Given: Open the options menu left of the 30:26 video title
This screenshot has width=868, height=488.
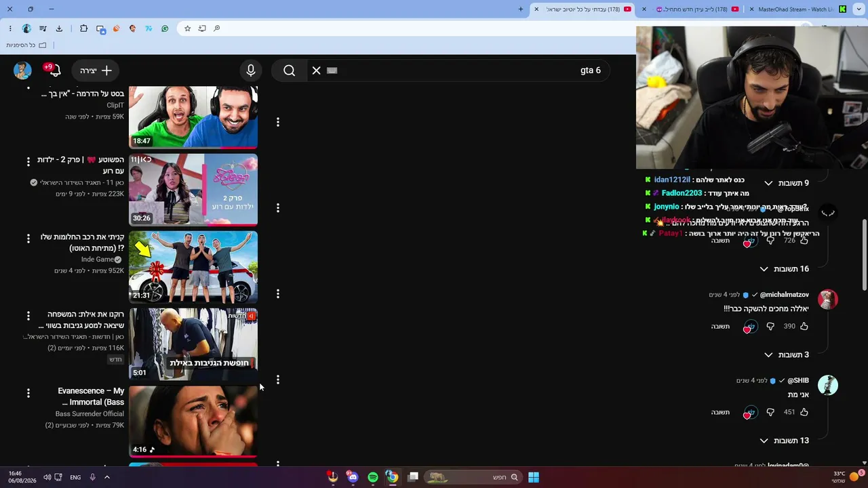Looking at the screenshot, I should [28, 162].
